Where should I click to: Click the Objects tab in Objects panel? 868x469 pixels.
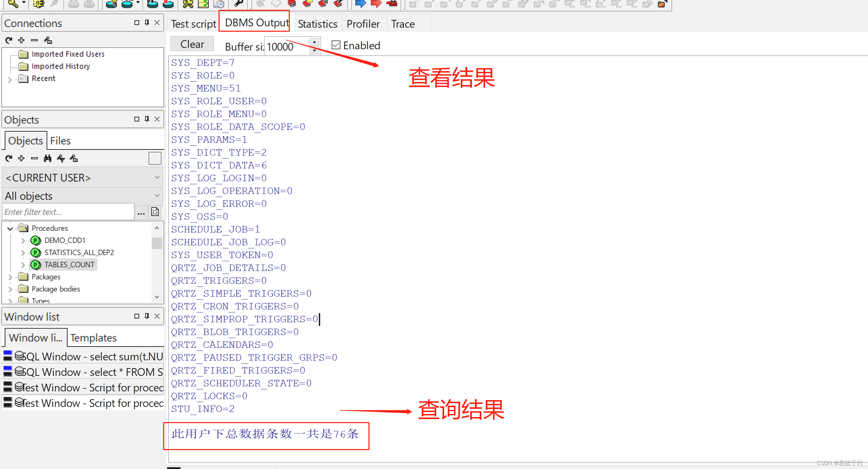(x=25, y=140)
